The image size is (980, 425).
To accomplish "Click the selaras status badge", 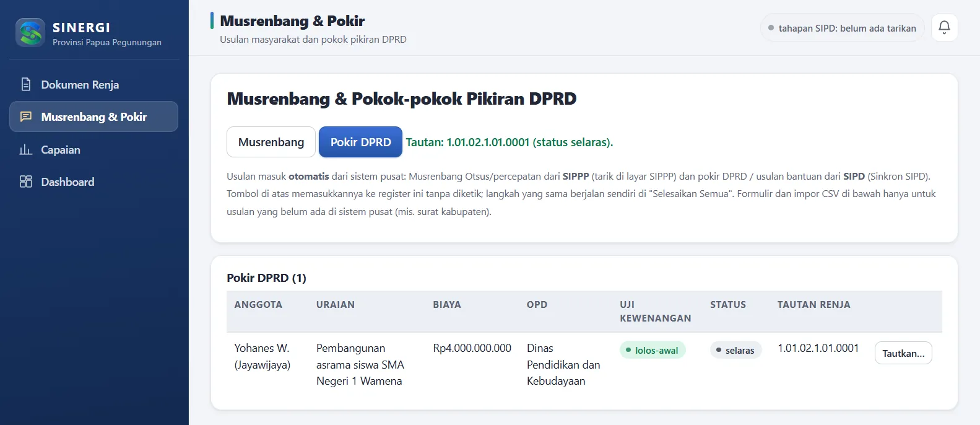I will (735, 350).
